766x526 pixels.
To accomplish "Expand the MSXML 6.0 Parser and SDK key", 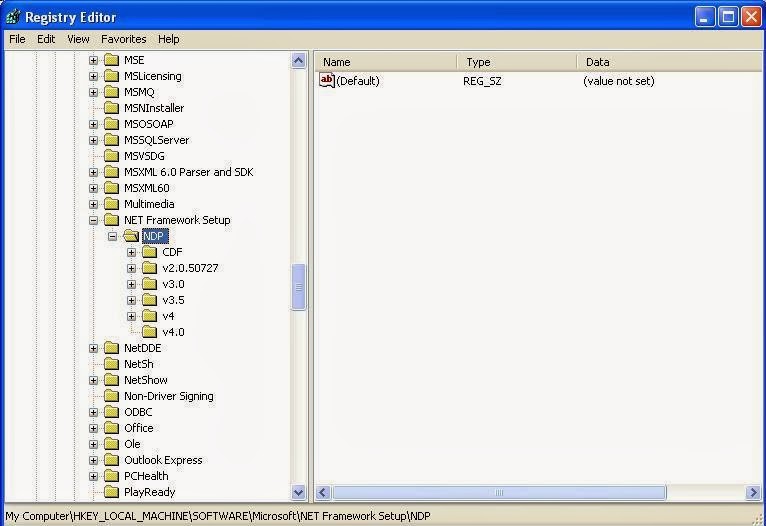I will (93, 172).
